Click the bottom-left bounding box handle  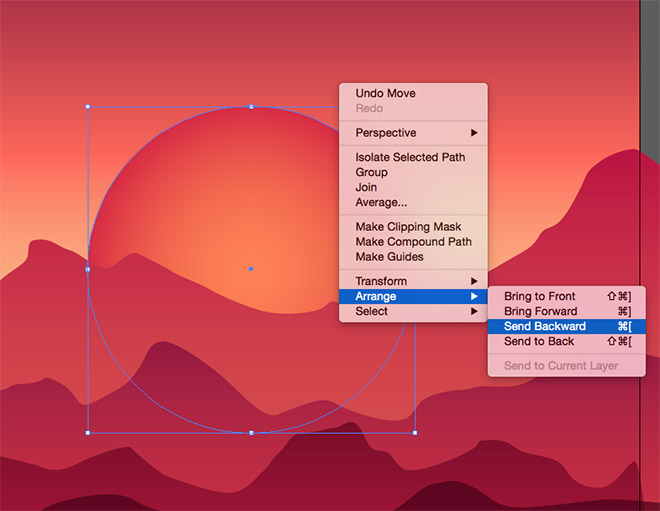point(88,433)
